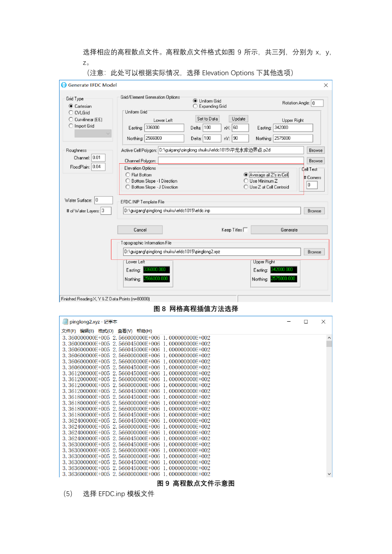Edit the # of Water Layers field
The width and height of the screenshot is (392, 554).
106,211
